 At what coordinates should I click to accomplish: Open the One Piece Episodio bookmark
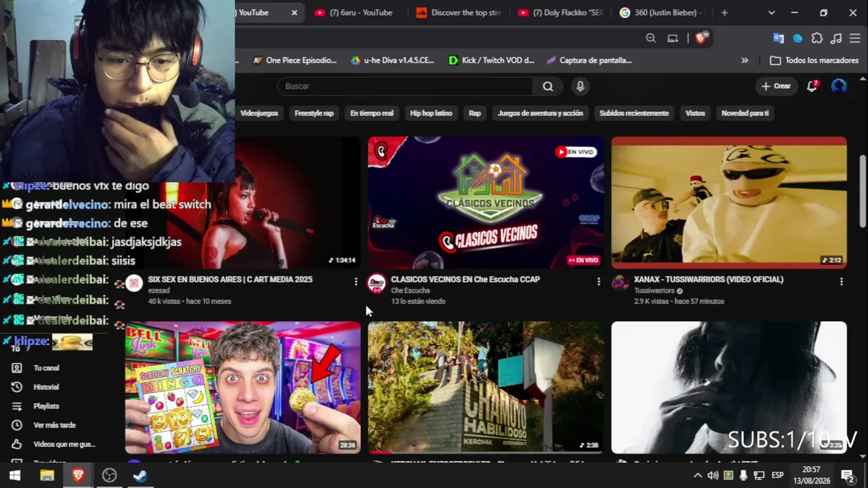click(295, 60)
